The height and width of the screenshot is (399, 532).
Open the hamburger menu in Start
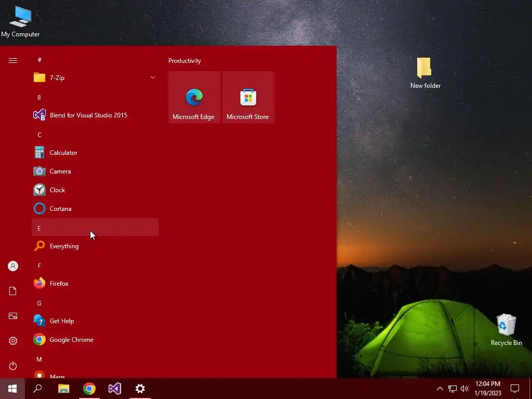tap(13, 61)
